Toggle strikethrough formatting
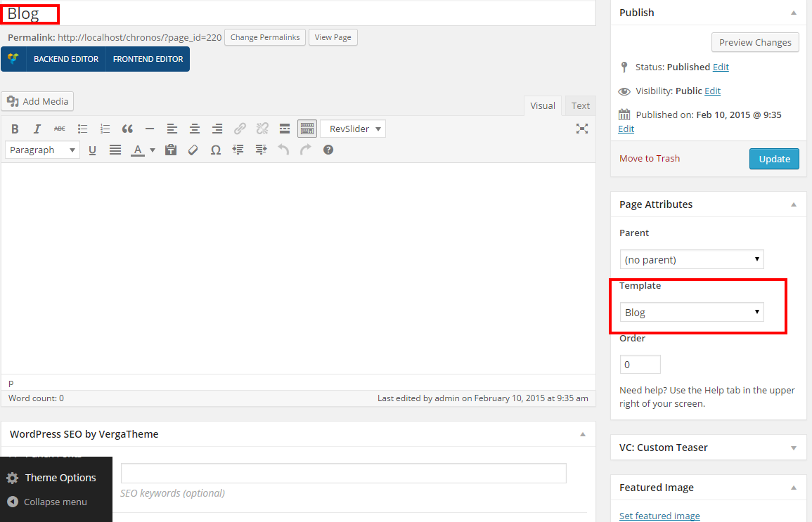The width and height of the screenshot is (812, 522). (x=60, y=129)
